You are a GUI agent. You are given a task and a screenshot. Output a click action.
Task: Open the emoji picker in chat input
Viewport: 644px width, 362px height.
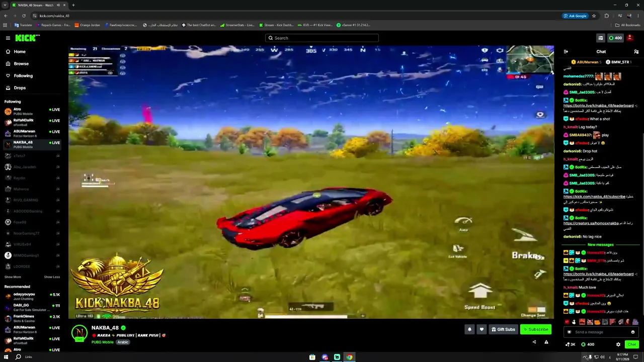click(633, 332)
